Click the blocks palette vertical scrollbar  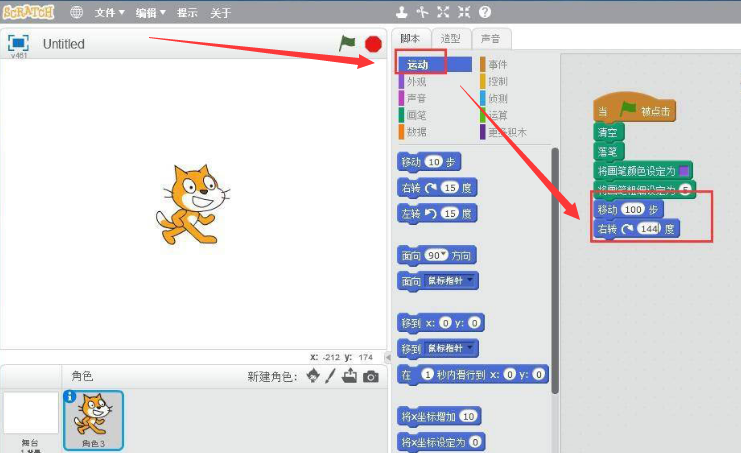tap(555, 271)
